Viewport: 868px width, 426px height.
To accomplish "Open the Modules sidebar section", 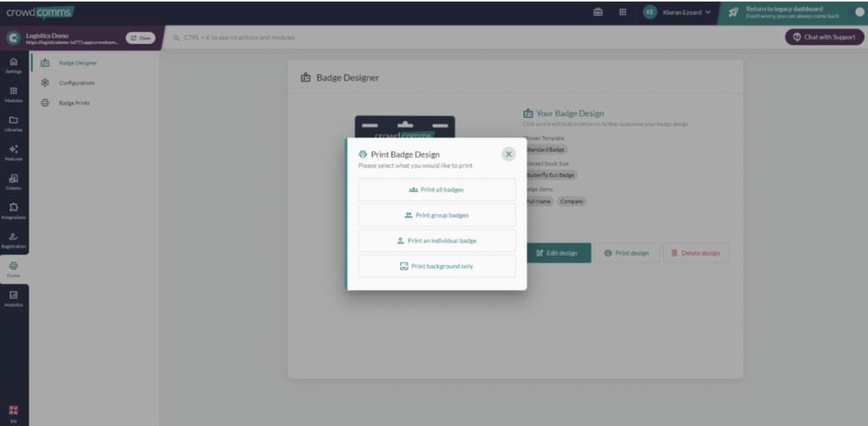I will pos(14,94).
